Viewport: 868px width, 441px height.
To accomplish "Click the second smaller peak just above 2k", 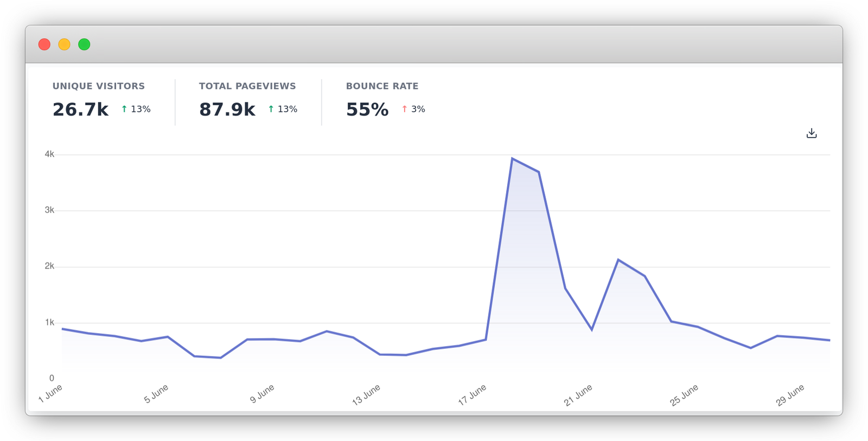I will pos(618,260).
